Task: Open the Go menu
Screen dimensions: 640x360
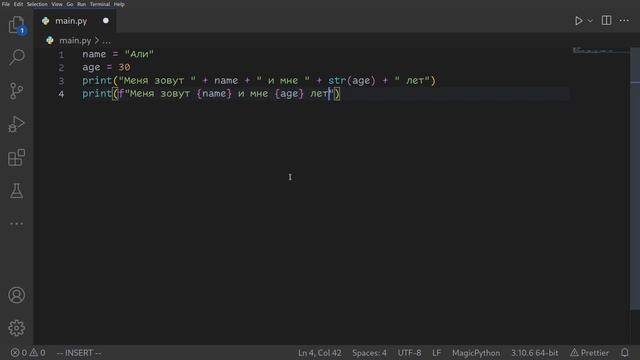Action: click(70, 4)
